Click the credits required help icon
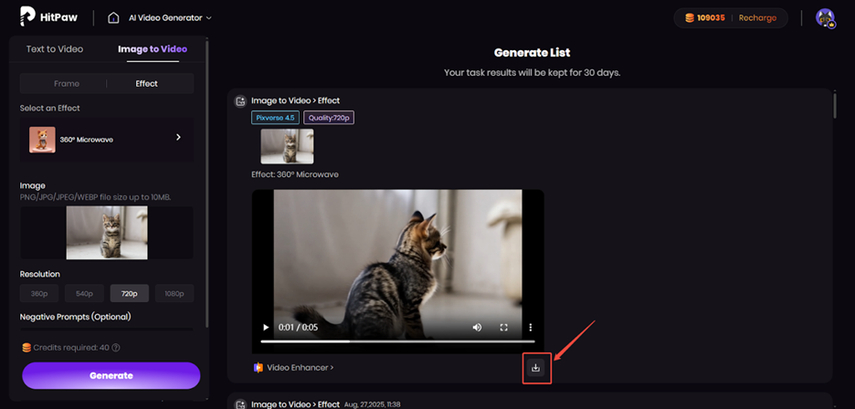The width and height of the screenshot is (855, 409). (x=116, y=347)
